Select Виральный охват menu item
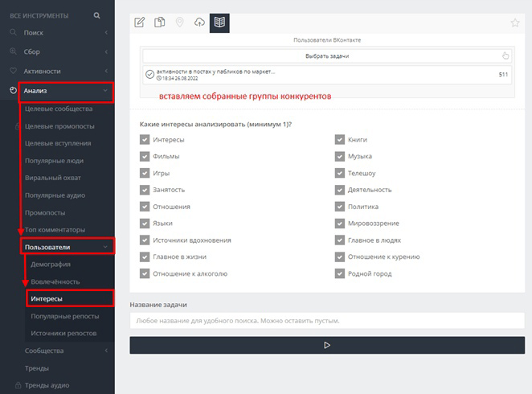 click(52, 178)
